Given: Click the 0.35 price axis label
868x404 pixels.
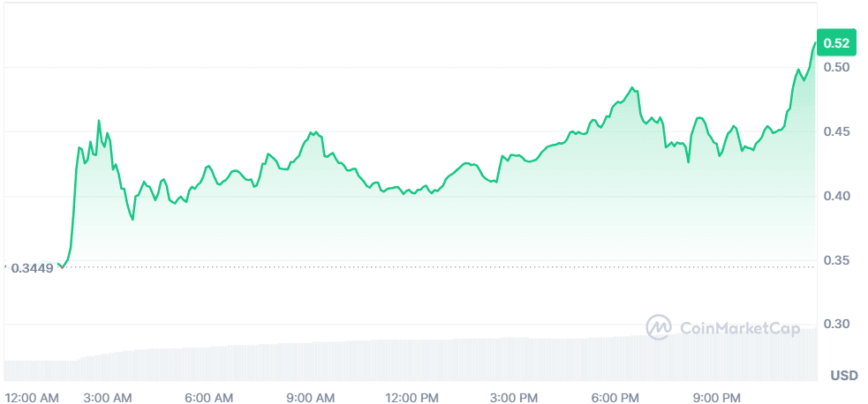Looking at the screenshot, I should tap(835, 260).
